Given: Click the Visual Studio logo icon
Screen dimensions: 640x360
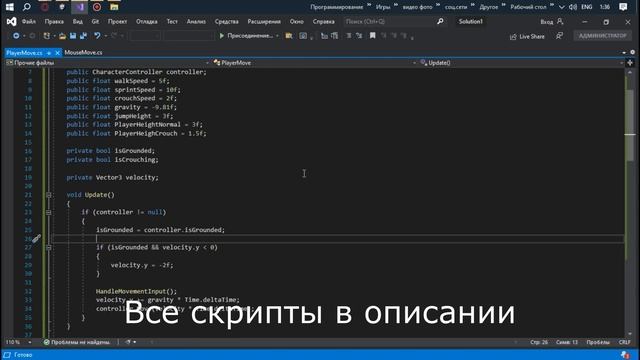Looking at the screenshot, I should point(11,22).
